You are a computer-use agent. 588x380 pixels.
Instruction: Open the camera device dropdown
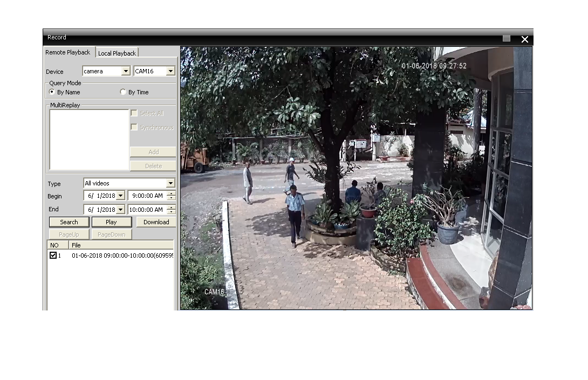[x=126, y=71]
